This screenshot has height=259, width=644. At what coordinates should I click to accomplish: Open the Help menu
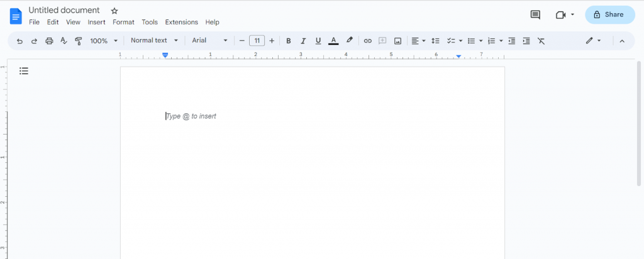coord(213,22)
